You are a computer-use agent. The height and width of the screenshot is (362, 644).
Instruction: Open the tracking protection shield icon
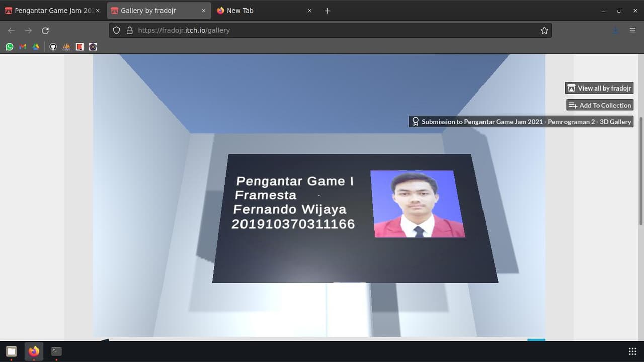click(x=116, y=30)
